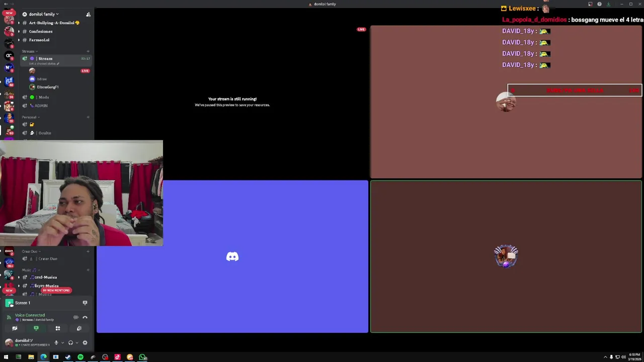Collapse the Stream category
The width and height of the screenshot is (644, 362).
pyautogui.click(x=30, y=51)
